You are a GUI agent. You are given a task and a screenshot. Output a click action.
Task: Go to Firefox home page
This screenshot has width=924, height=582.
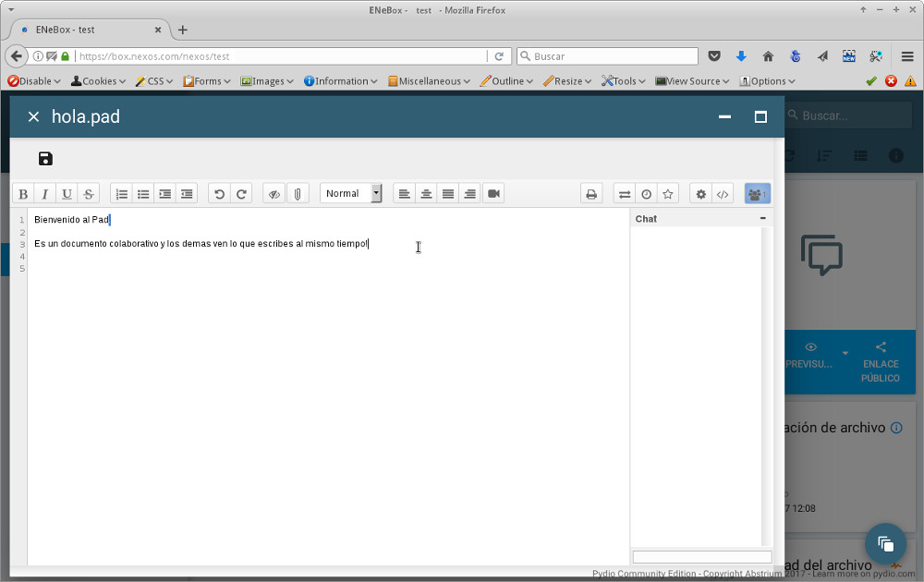click(768, 56)
